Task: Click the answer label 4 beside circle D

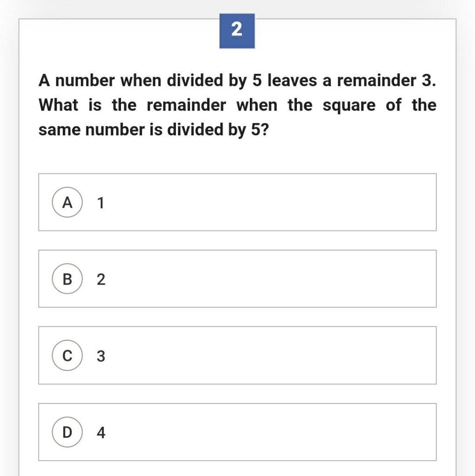Action: tap(100, 432)
